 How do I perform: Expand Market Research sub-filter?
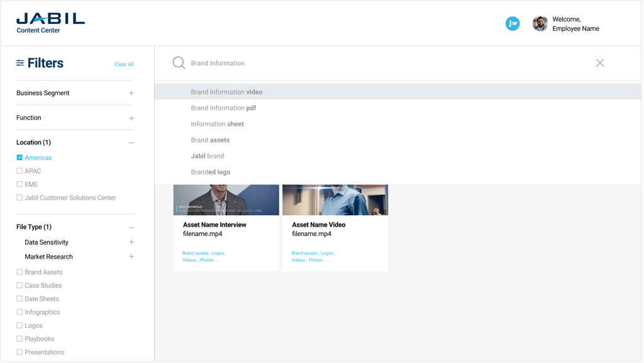click(131, 257)
